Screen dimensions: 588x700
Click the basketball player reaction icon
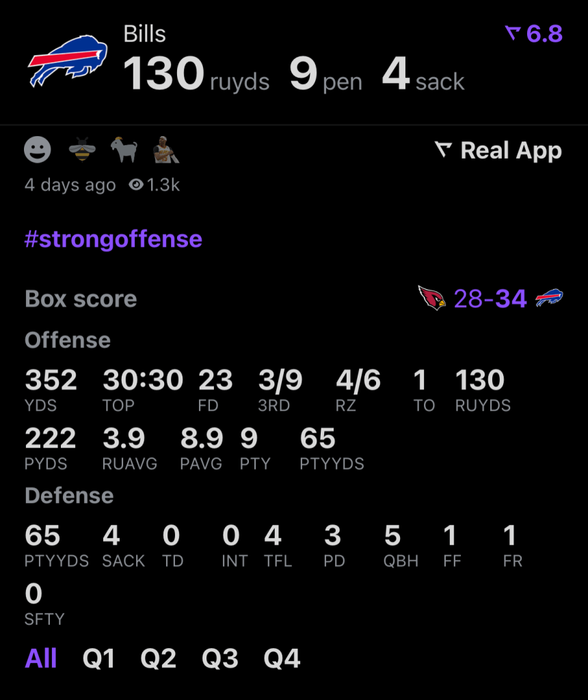(x=165, y=150)
